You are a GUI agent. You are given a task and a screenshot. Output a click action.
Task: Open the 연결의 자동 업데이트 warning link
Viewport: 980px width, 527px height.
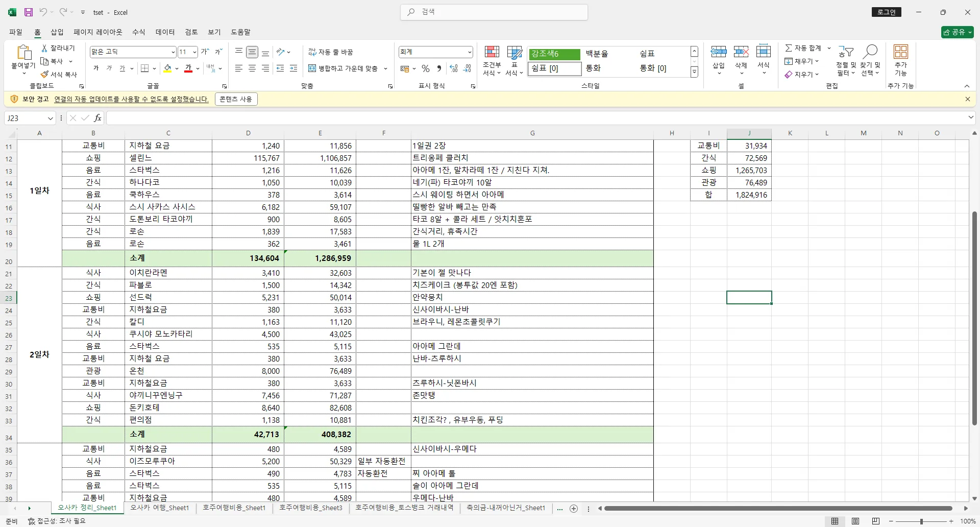(x=131, y=99)
